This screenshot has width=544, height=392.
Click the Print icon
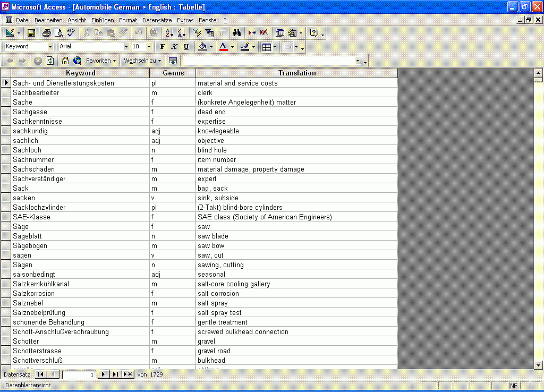[47, 33]
